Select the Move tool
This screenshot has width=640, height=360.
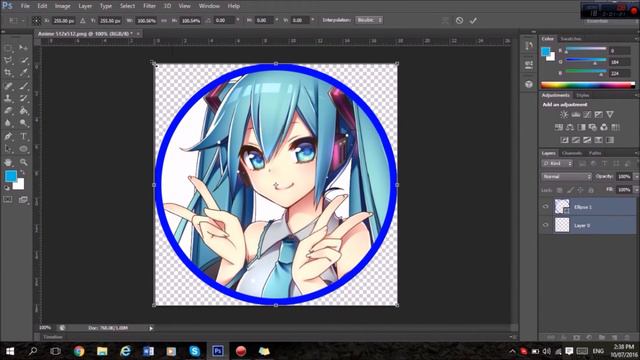pyautogui.click(x=23, y=48)
